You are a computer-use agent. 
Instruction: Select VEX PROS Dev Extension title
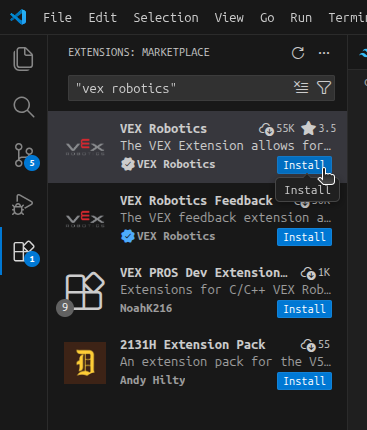coord(204,273)
